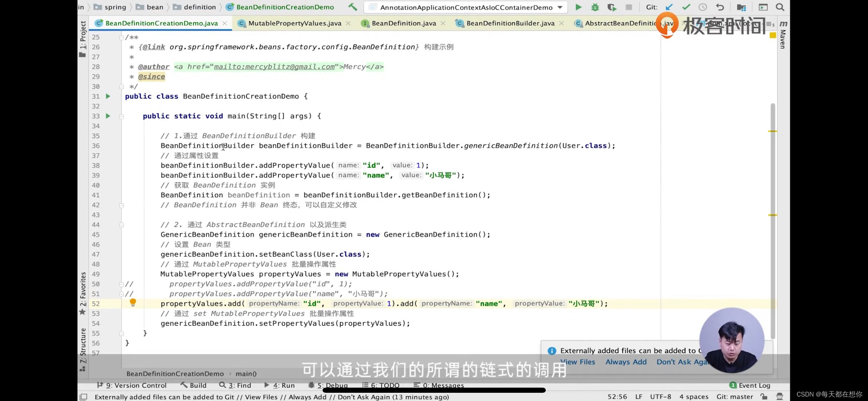
Task: Click spring folder in breadcrumb path
Action: pos(110,7)
